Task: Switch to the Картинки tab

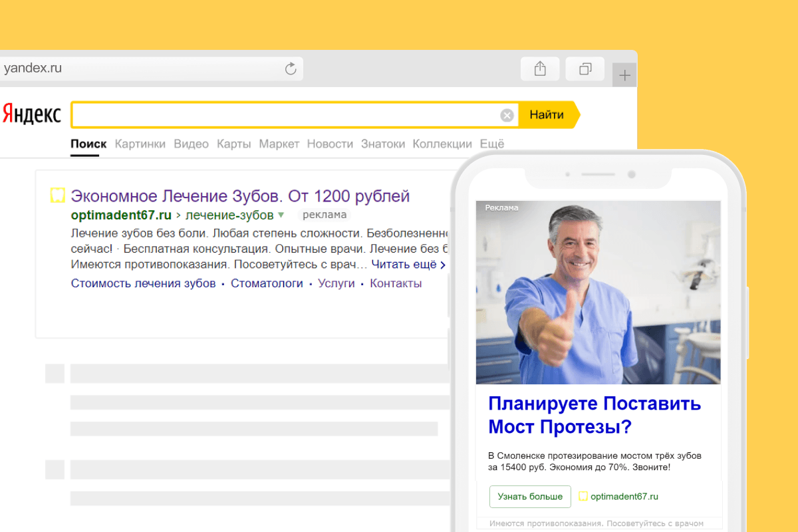Action: pyautogui.click(x=140, y=144)
